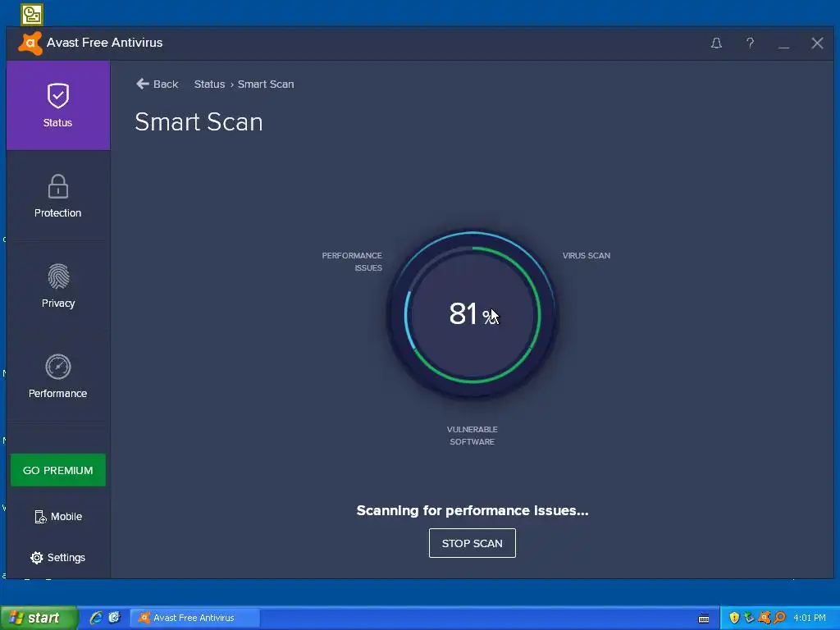
Task: Click the desktop icon above the Avast window
Action: tap(32, 15)
